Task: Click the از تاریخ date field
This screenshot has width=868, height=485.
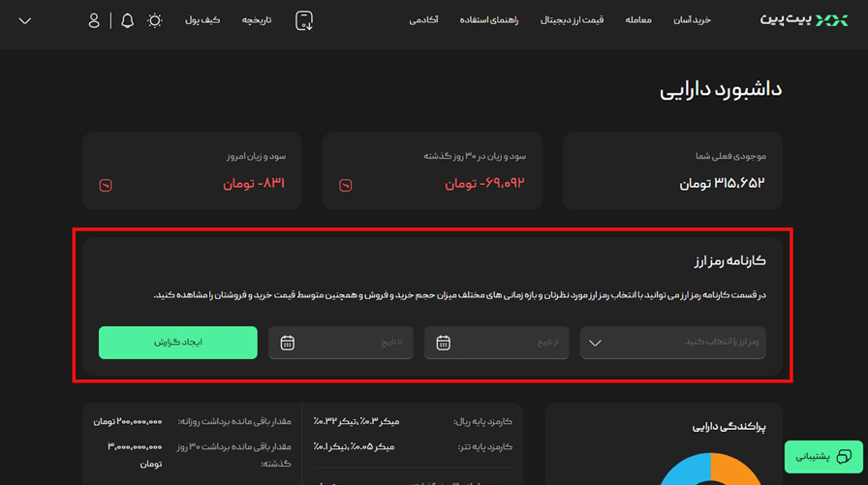Action: 497,343
